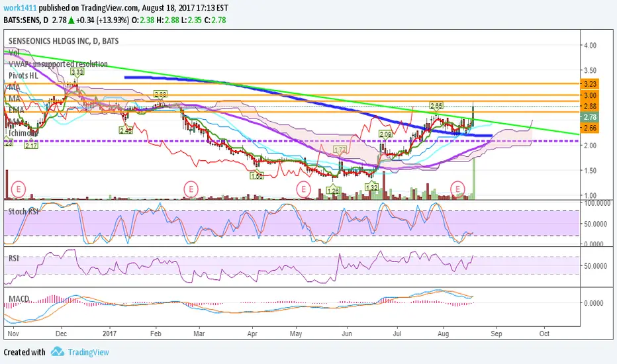Open the TradingView text link
The height and width of the screenshot is (364, 617).
pyautogui.click(x=88, y=352)
